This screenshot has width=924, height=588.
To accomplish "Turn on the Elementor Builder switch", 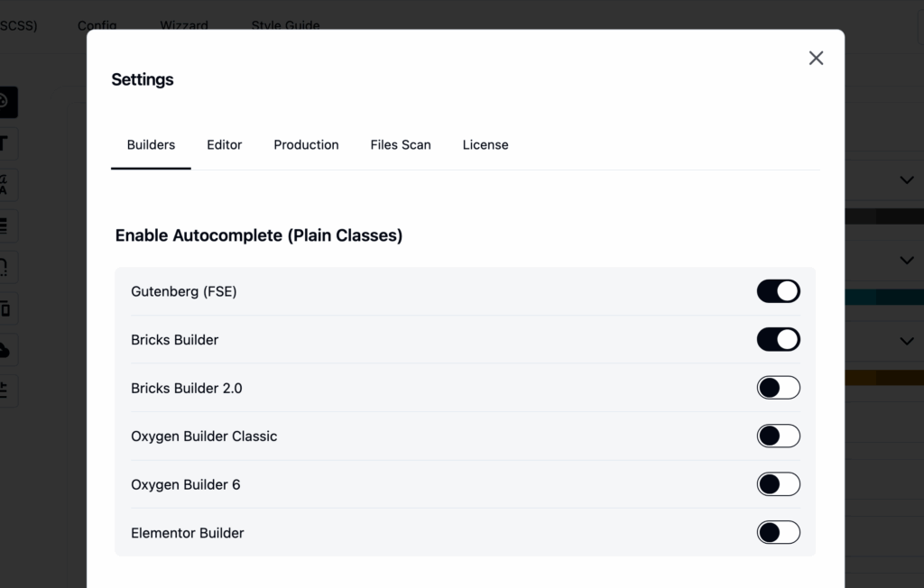I will point(778,532).
